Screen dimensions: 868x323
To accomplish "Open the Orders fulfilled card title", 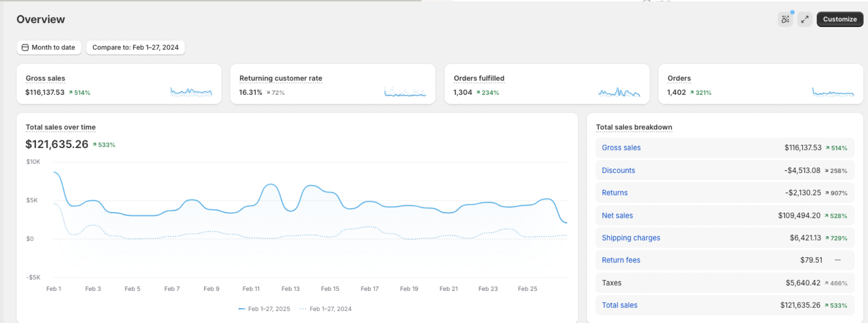I will point(479,78).
